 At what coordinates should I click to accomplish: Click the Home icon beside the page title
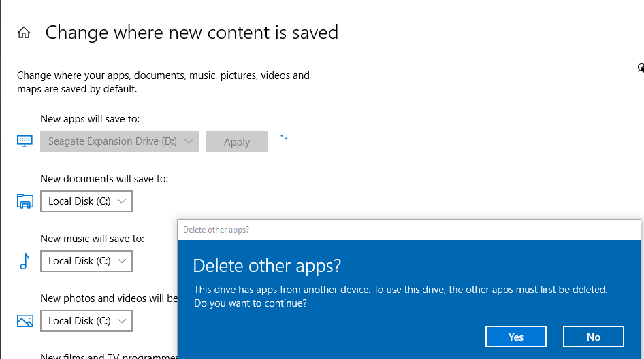point(24,33)
